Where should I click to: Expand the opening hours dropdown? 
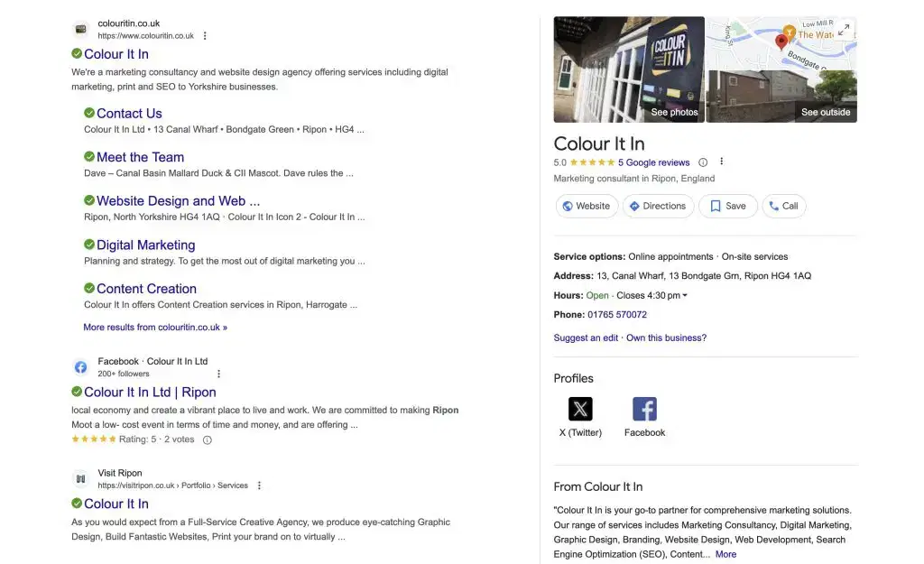685,296
